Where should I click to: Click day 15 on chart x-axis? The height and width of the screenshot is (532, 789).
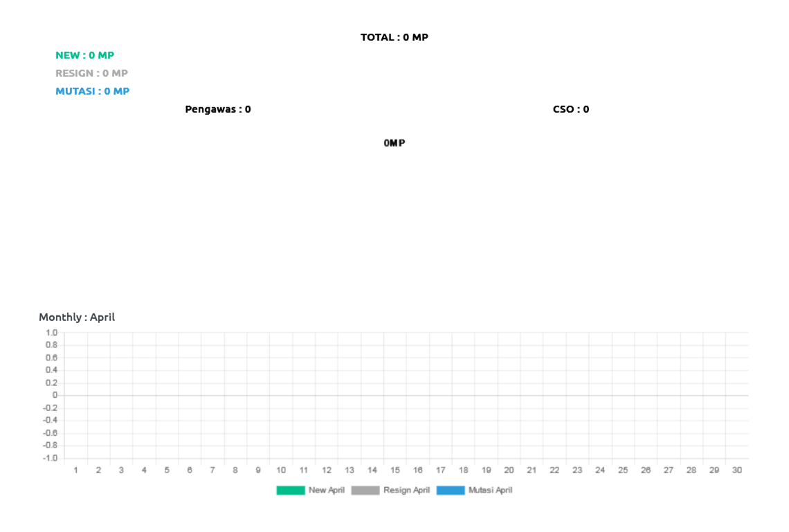pyautogui.click(x=395, y=470)
